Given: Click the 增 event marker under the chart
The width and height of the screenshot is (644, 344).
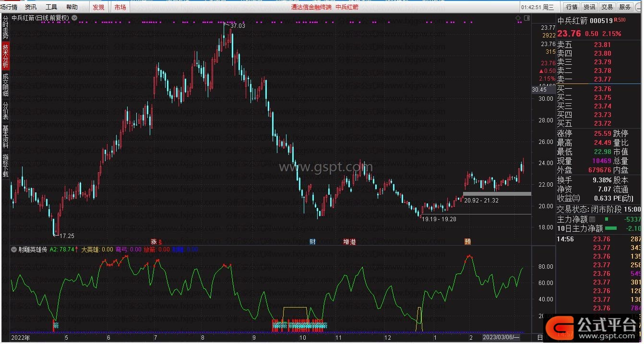Looking at the screenshot, I should (x=346, y=242).
